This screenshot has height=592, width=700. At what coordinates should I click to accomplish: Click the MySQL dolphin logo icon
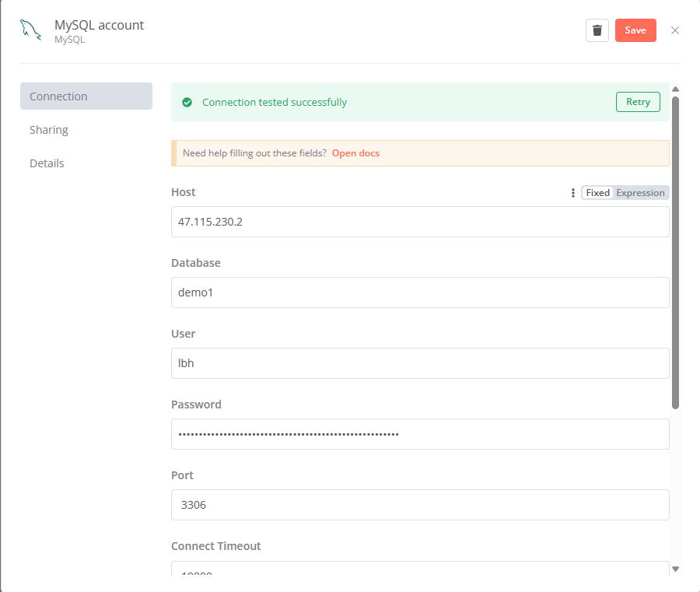point(31,30)
